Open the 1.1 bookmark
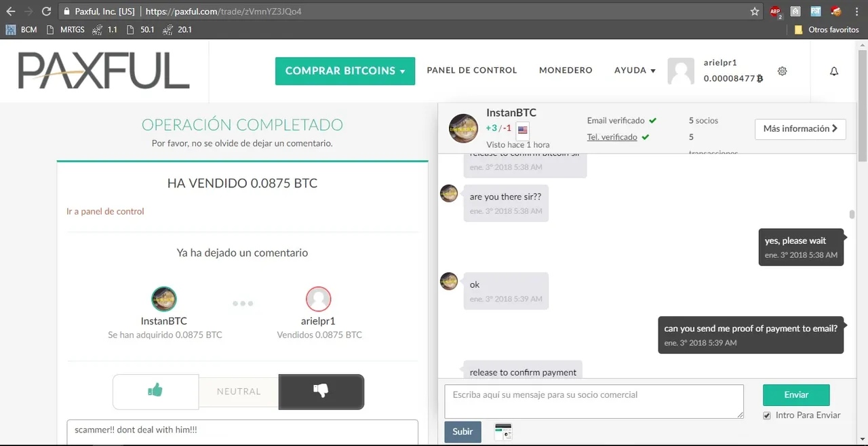The width and height of the screenshot is (868, 446). pyautogui.click(x=105, y=30)
